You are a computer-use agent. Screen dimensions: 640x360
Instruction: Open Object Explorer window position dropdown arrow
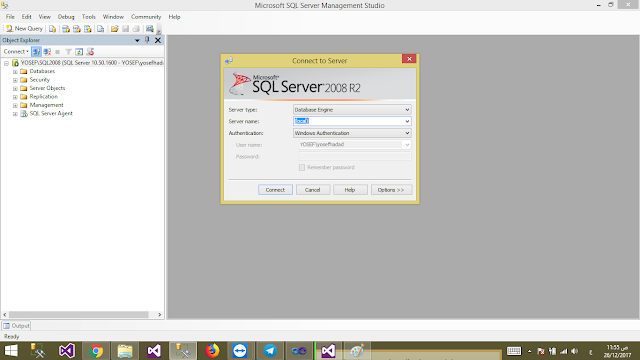coord(137,40)
